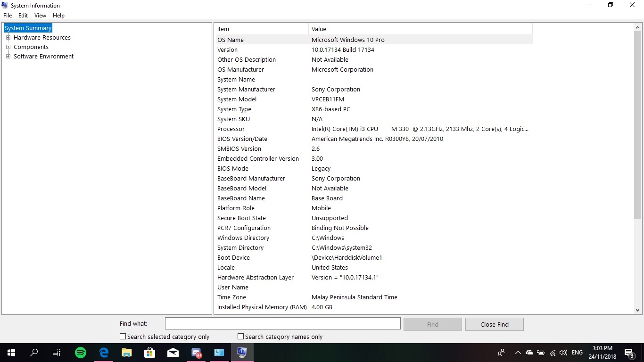The height and width of the screenshot is (362, 644).
Task: Click value Malay Peninsula Standard Time
Action: (355, 297)
